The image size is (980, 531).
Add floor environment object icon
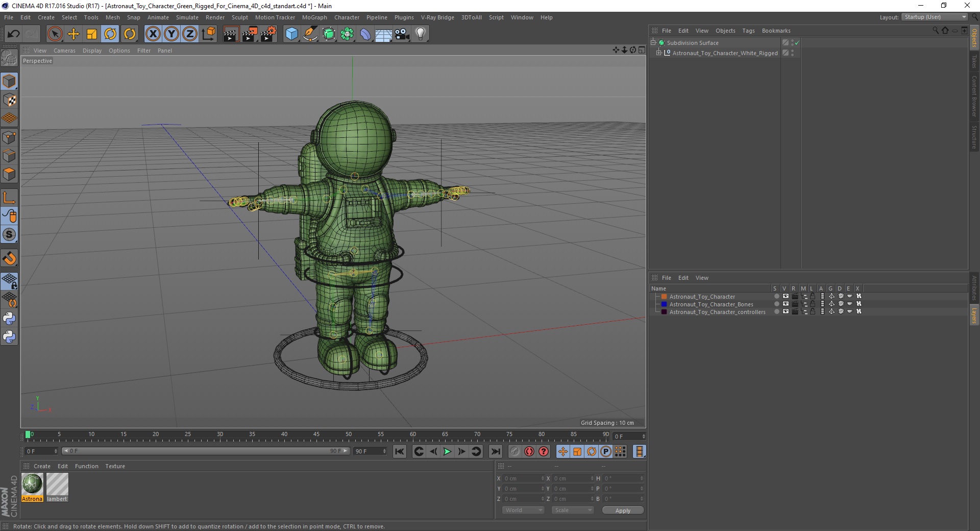click(x=384, y=34)
